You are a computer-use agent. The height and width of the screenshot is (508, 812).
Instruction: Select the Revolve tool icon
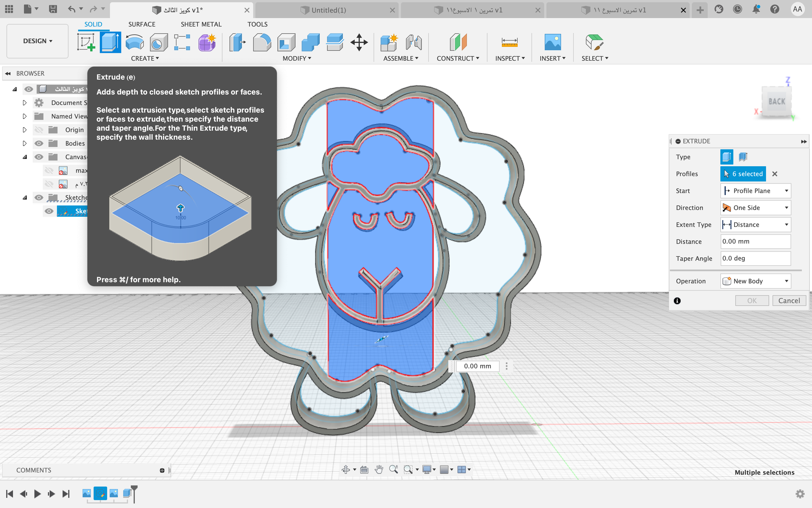click(135, 43)
